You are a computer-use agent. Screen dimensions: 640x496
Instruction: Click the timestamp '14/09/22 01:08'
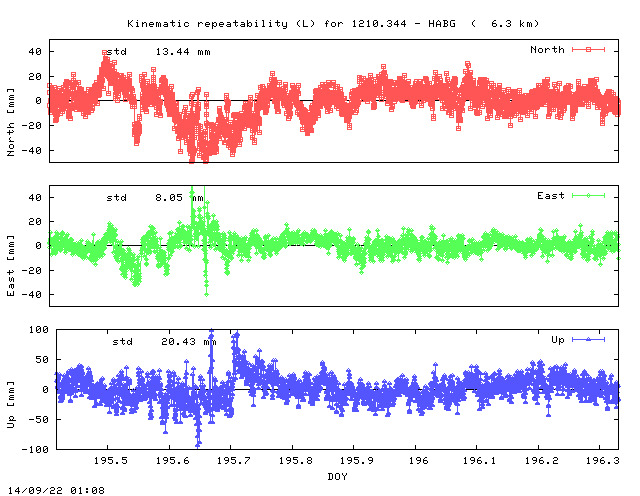(56, 490)
